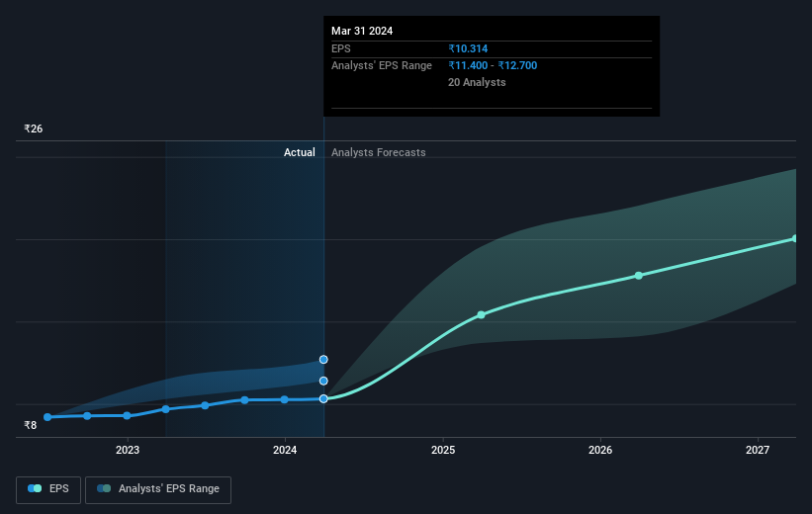Click the 2024 x-axis label
This screenshot has height=514, width=812.
click(x=285, y=450)
